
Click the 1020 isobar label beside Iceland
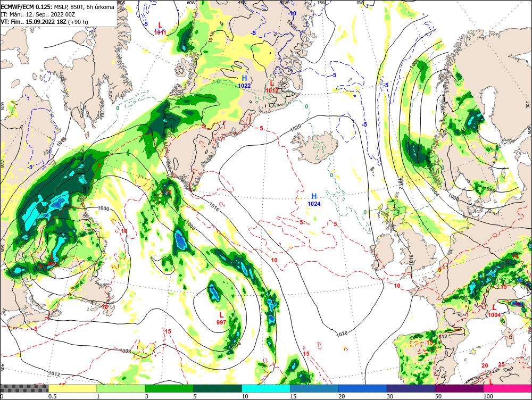tap(295, 128)
